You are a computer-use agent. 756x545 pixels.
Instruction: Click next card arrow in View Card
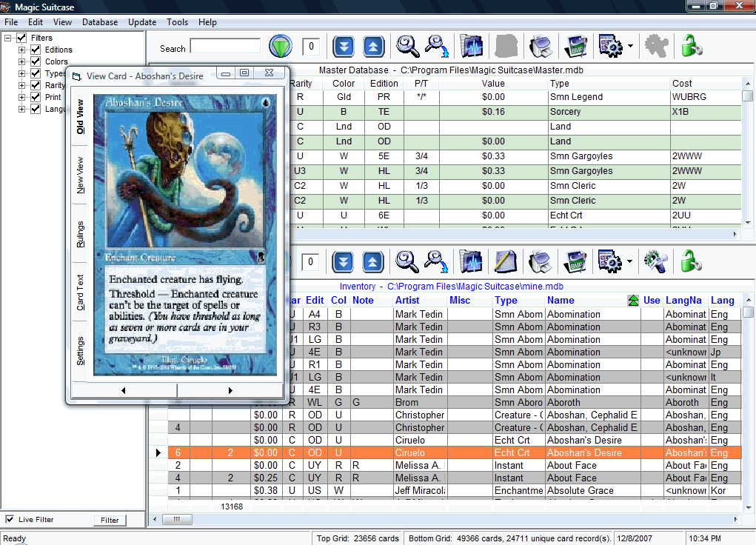pos(230,390)
